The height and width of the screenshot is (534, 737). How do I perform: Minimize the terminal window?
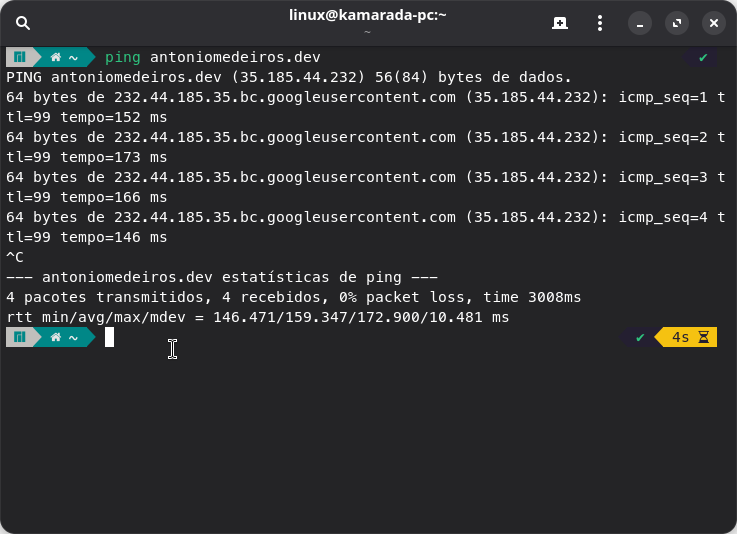coord(640,23)
